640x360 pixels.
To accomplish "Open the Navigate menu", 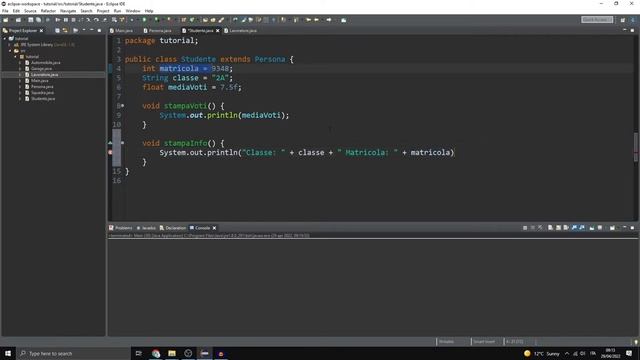I will pos(68,11).
